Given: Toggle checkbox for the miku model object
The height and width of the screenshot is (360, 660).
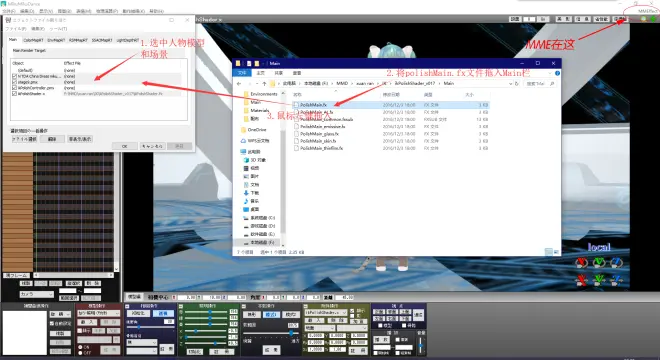Looking at the screenshot, I should 15,77.
